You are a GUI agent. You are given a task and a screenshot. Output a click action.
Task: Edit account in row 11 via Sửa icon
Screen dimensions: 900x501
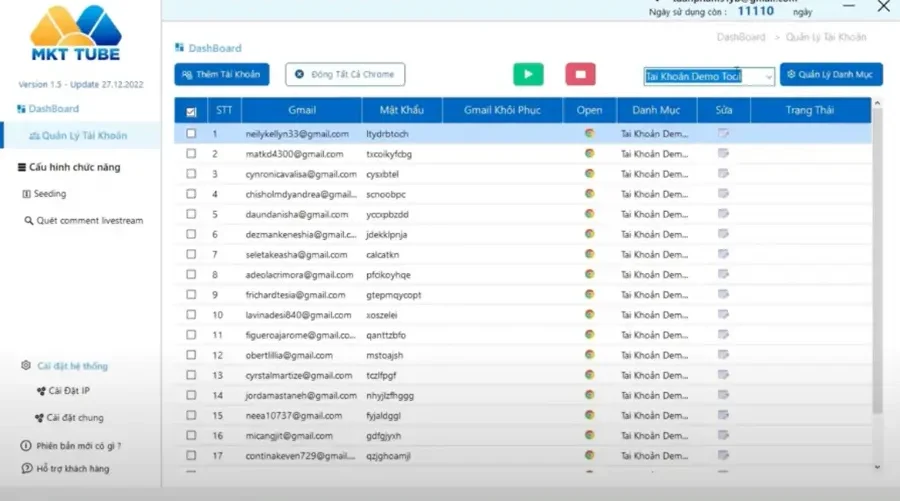[x=723, y=335]
